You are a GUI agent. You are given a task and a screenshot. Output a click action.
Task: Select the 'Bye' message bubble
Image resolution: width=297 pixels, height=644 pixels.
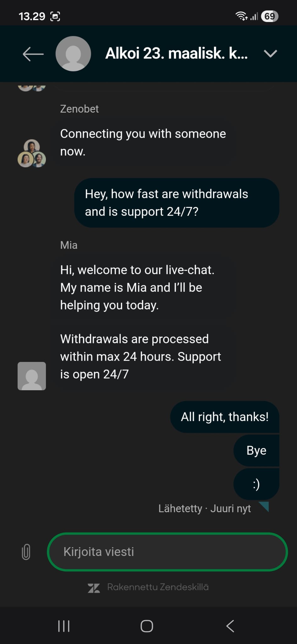coord(256,450)
